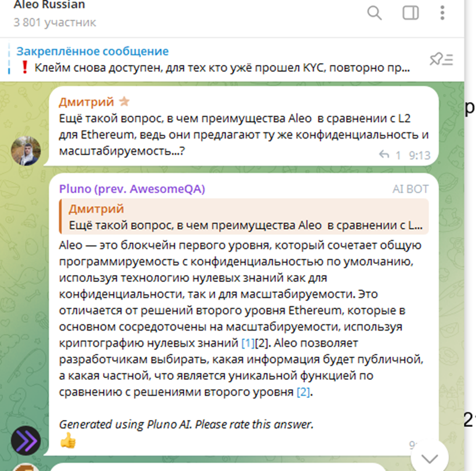Click the AI BOT label tag
The image size is (476, 471).
[x=410, y=189]
